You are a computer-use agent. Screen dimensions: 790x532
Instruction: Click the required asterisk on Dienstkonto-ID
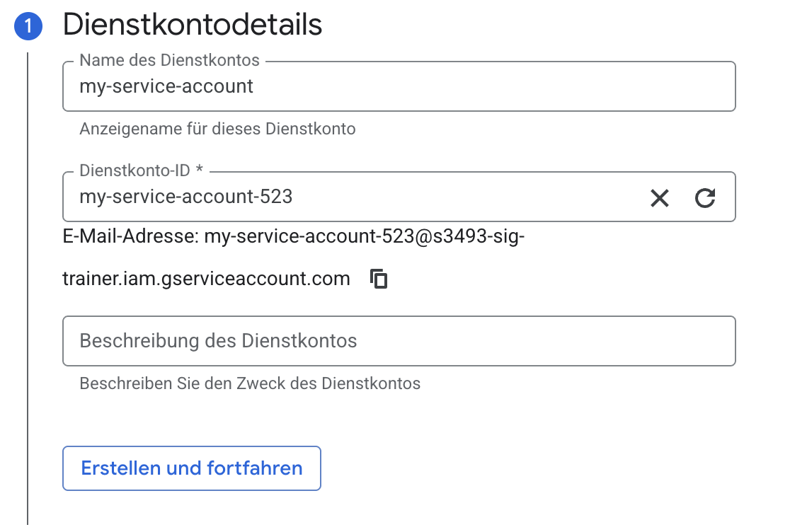[x=200, y=170]
